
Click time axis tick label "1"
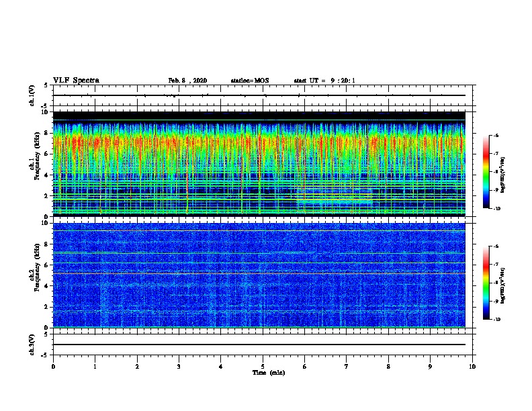click(95, 367)
